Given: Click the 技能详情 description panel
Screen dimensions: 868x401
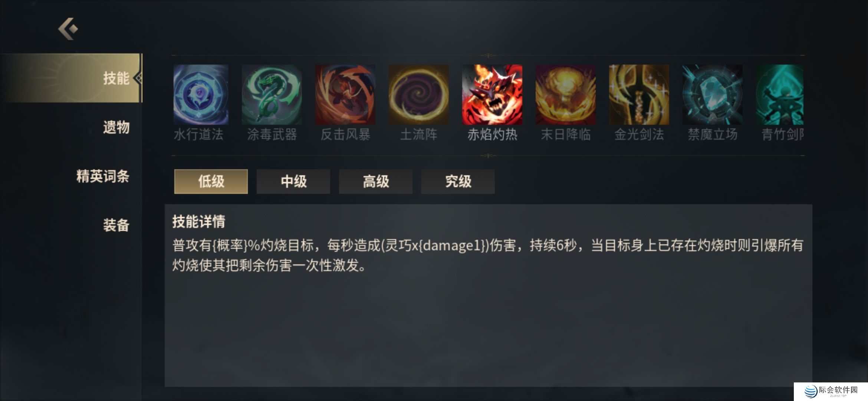Looking at the screenshot, I should pyautogui.click(x=489, y=296).
